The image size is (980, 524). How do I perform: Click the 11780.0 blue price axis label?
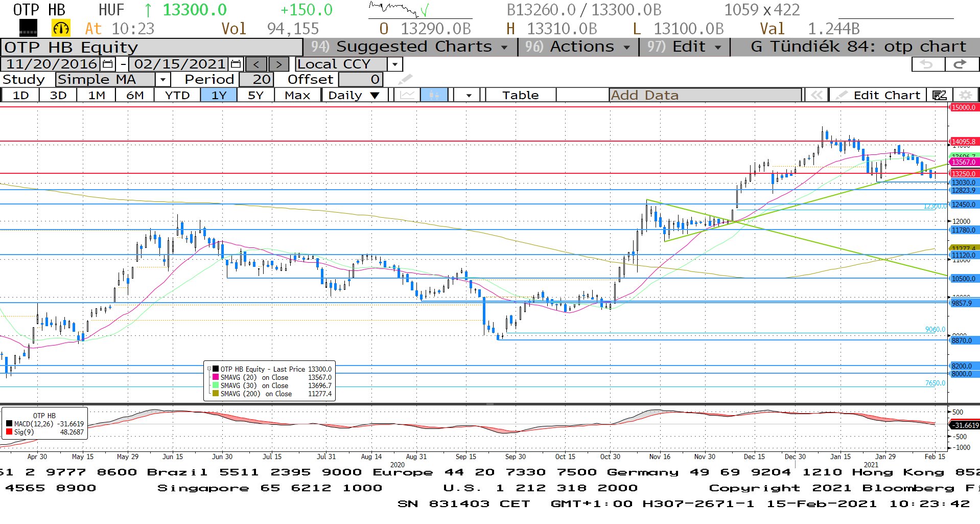click(964, 230)
